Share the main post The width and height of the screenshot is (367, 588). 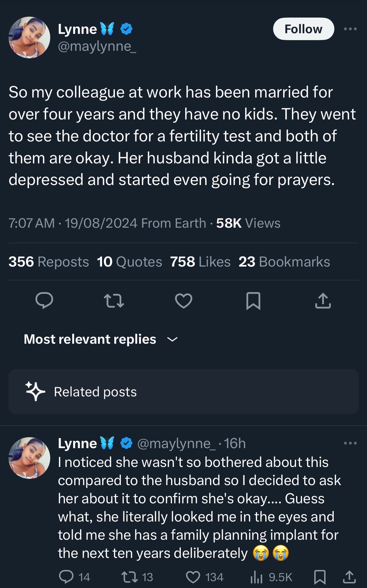pos(323,301)
